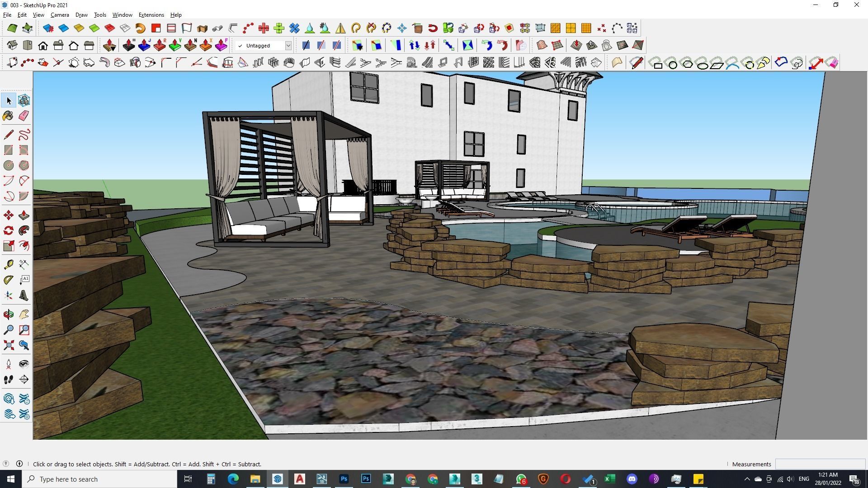Pick the Circle tool
The image size is (868, 488).
click(9, 165)
